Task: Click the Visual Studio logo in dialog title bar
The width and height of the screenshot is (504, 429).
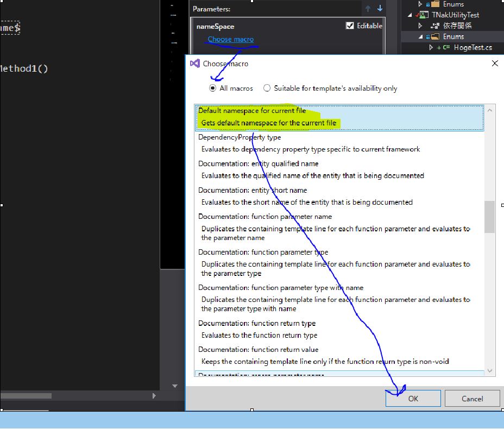Action: pos(195,64)
